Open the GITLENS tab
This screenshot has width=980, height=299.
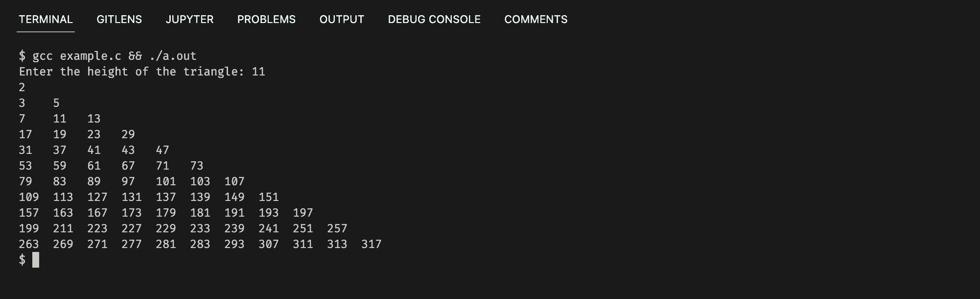pos(119,20)
